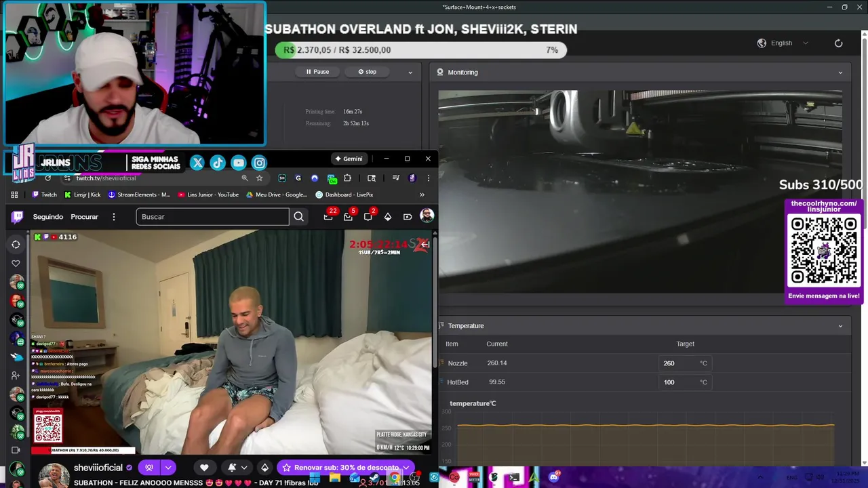Open the zoom magnifier in address bar

point(244,178)
